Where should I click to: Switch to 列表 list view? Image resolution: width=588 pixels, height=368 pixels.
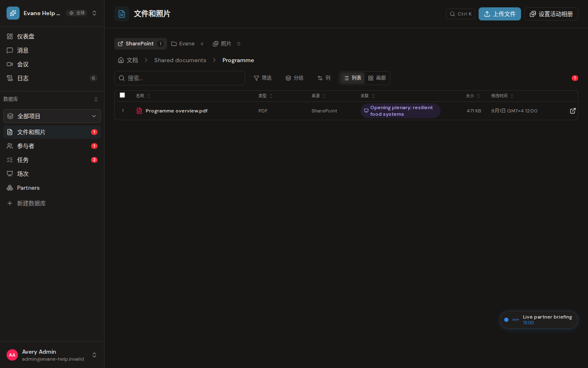tap(352, 78)
